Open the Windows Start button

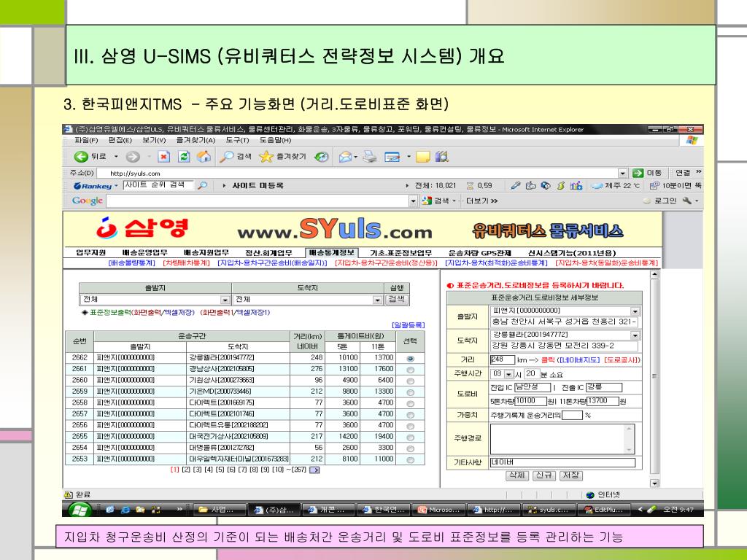(80, 510)
